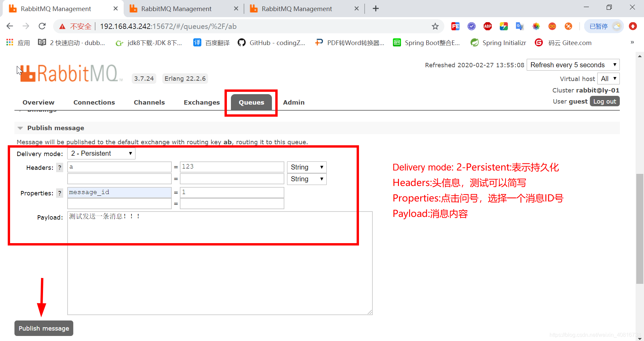Screen dimensions: 644x341
Task: Switch to the Queues tab
Action: 251,102
